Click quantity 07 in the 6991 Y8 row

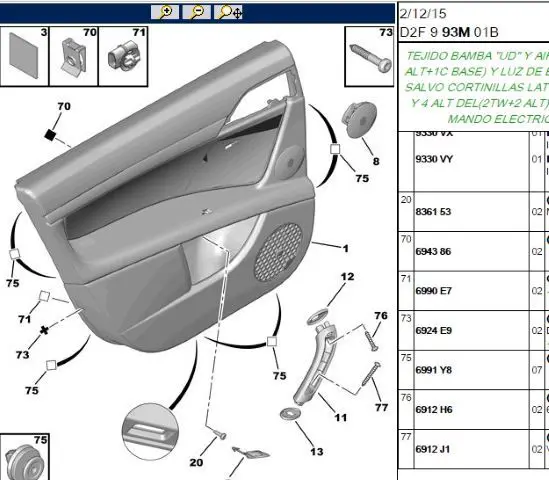pos(537,370)
